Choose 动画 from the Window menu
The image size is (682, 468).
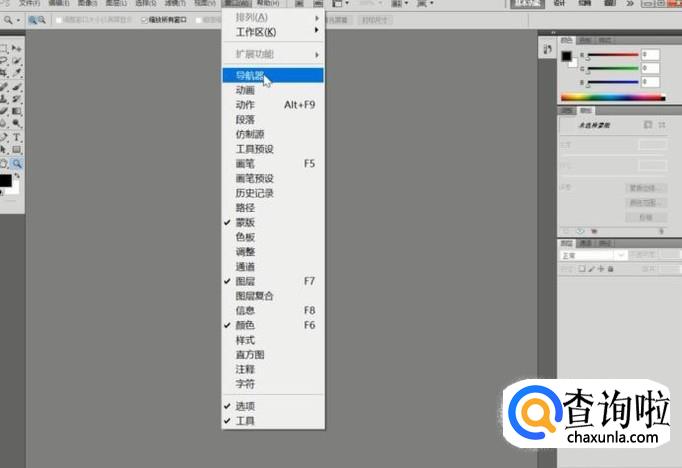pos(273,90)
